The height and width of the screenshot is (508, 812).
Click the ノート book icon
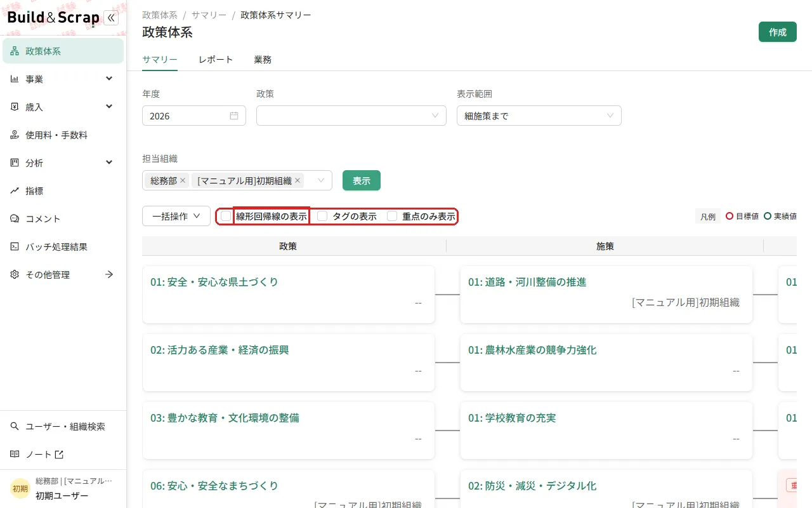point(15,455)
